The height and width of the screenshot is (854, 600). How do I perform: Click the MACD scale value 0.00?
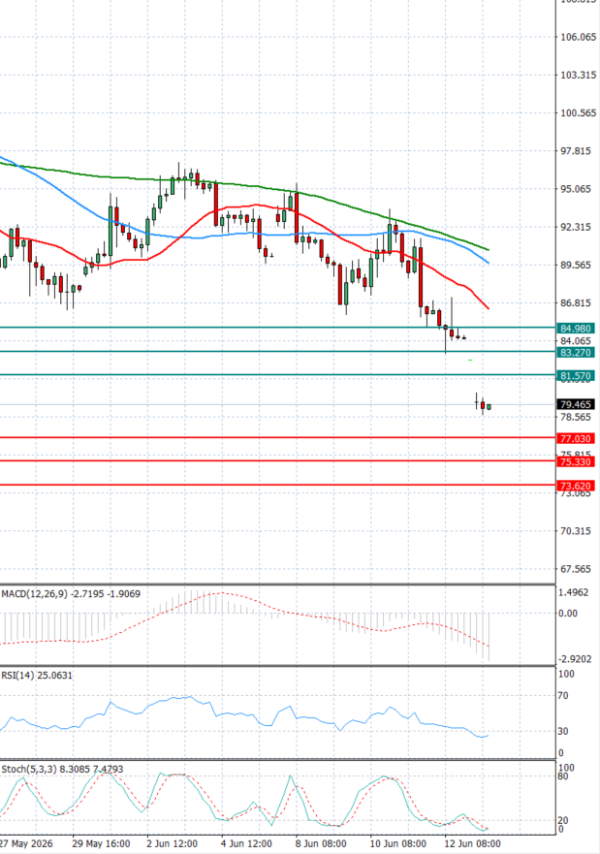[x=568, y=613]
